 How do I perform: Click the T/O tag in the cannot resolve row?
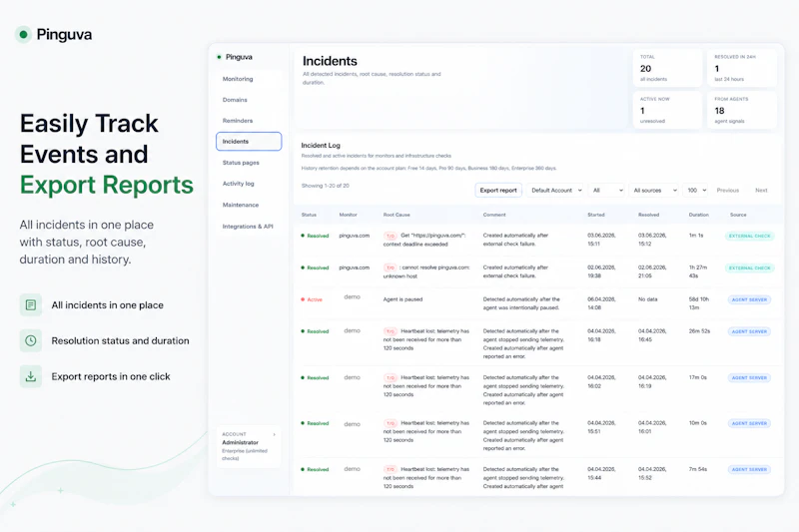click(391, 267)
